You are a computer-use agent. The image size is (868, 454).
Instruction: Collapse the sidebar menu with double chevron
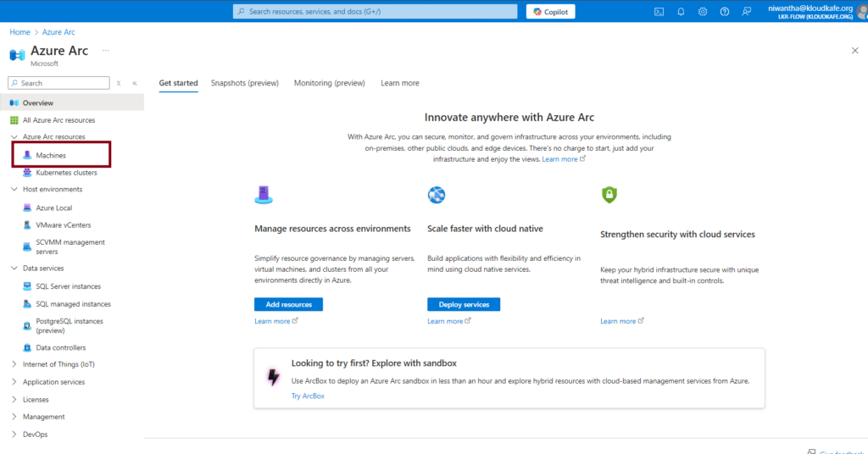tap(134, 83)
